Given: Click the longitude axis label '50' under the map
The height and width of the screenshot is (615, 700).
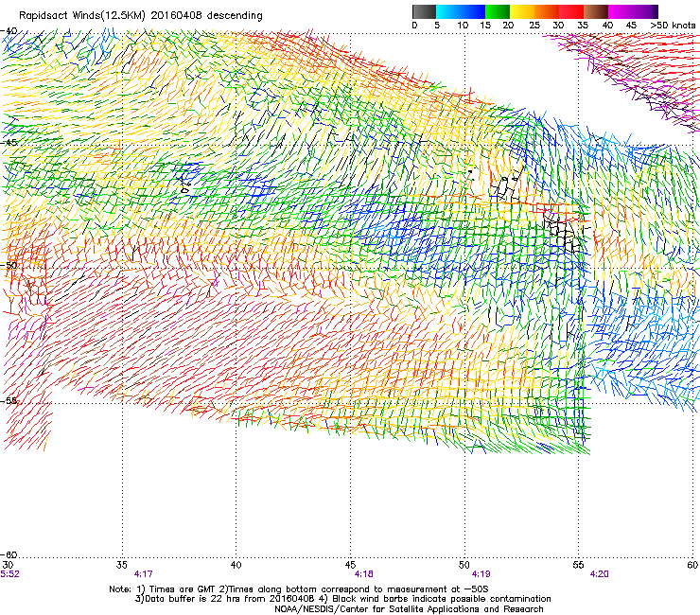Looking at the screenshot, I should (x=464, y=565).
